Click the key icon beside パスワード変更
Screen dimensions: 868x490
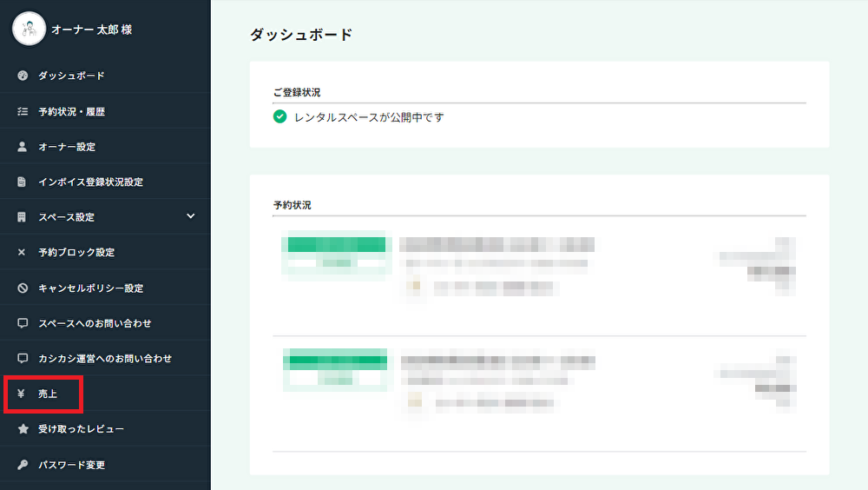click(x=23, y=465)
